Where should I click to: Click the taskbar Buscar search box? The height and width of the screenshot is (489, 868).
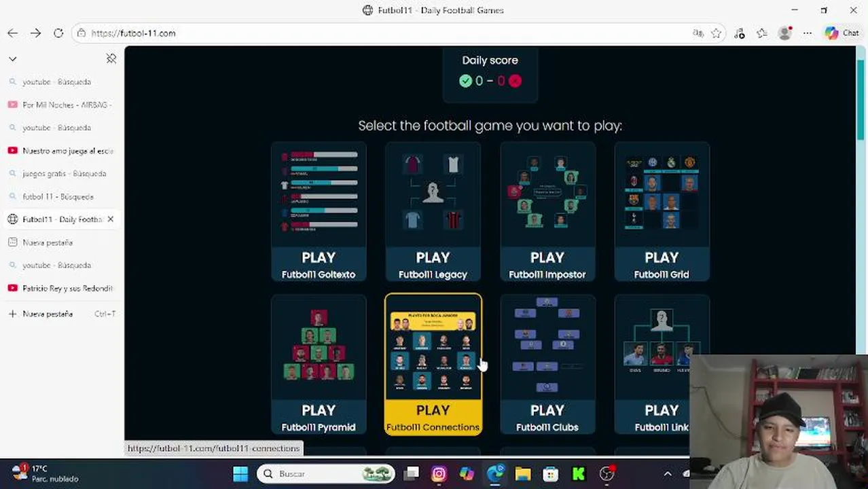tap(326, 473)
